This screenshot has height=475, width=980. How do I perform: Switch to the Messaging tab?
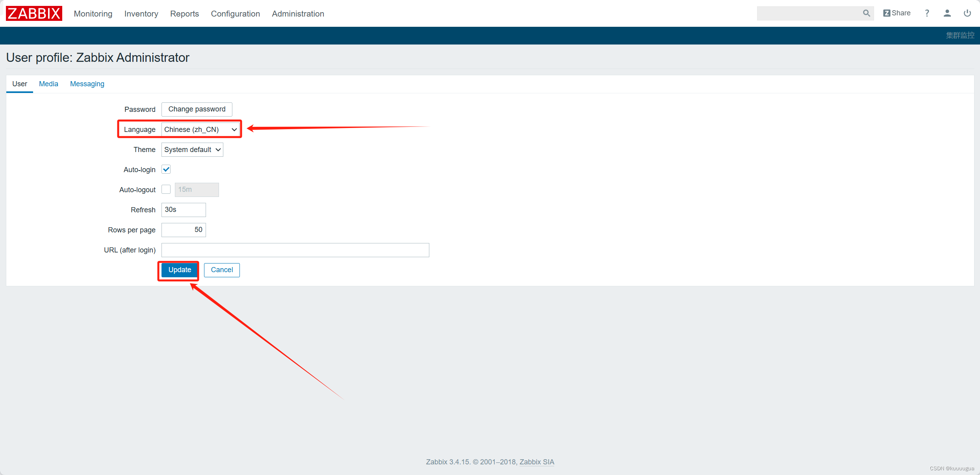click(87, 83)
